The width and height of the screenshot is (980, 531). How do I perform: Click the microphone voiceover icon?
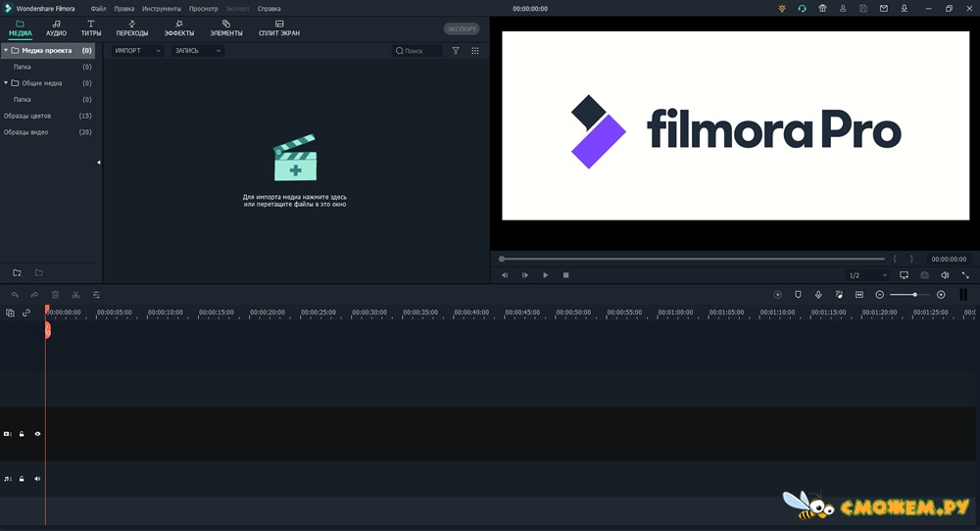[x=818, y=294]
